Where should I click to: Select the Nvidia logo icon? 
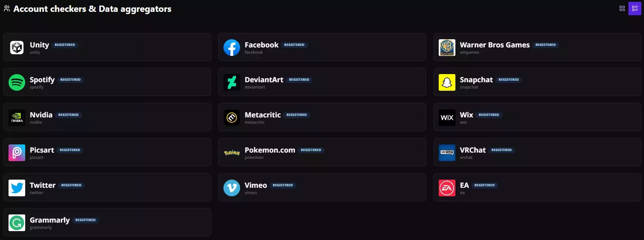tap(17, 117)
